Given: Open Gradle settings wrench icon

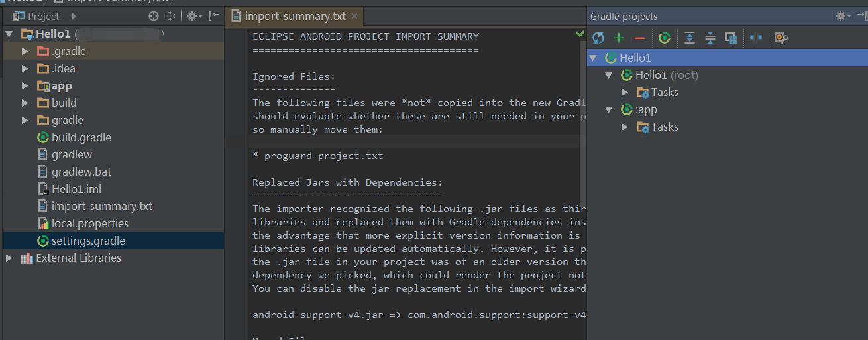Looking at the screenshot, I should point(781,38).
